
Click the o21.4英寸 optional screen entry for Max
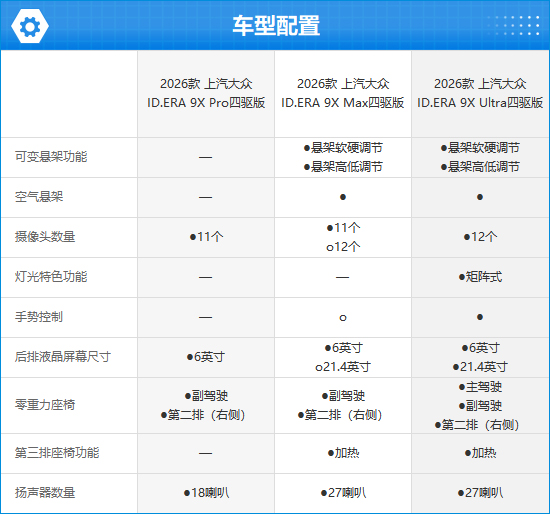343,367
